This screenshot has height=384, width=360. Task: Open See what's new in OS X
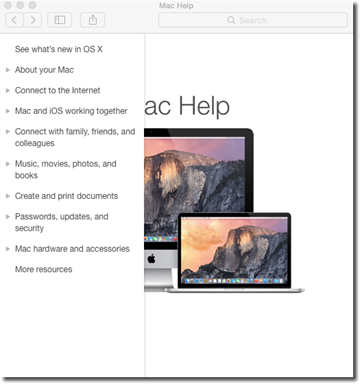pos(58,49)
